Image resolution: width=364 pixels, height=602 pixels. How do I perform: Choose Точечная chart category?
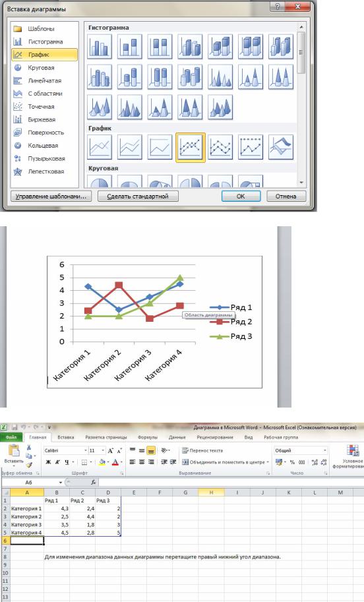pyautogui.click(x=41, y=107)
